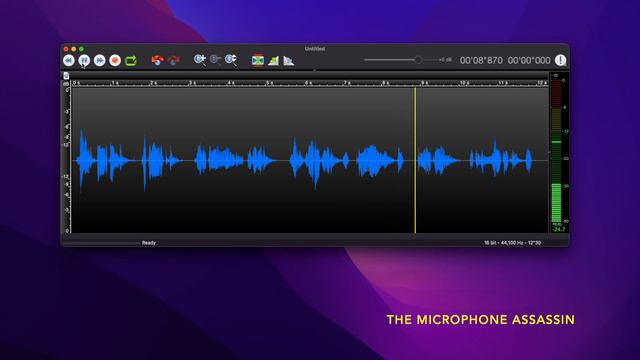Click the overview scroll bar above the ruler
Image resolution: width=640 pixels, height=360 pixels.
309,76
